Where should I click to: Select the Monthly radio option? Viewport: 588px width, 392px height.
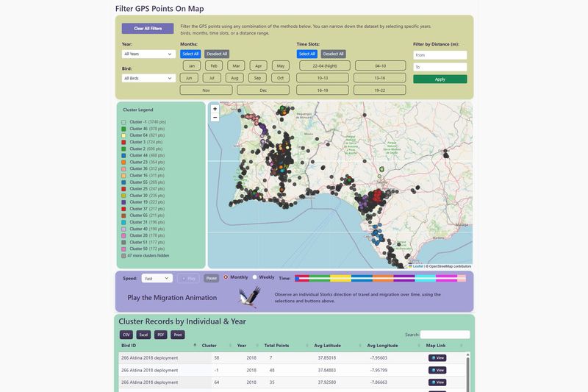coord(226,277)
